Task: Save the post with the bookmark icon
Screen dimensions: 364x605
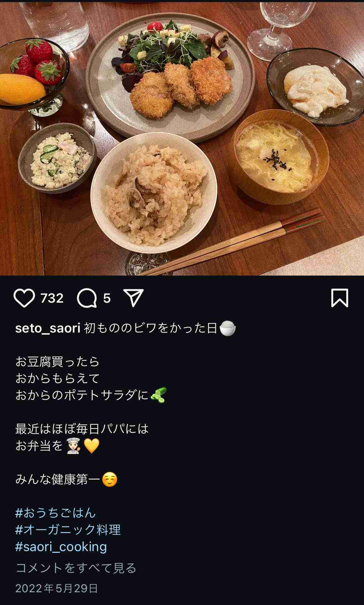Action: click(339, 298)
